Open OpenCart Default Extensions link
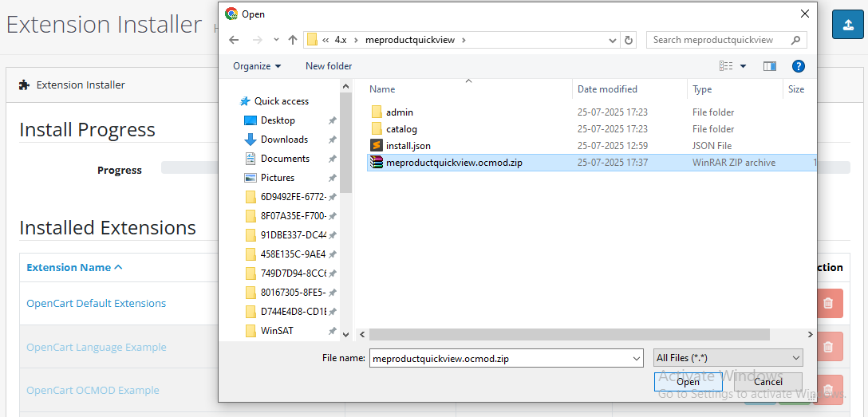The height and width of the screenshot is (417, 868). tap(97, 304)
